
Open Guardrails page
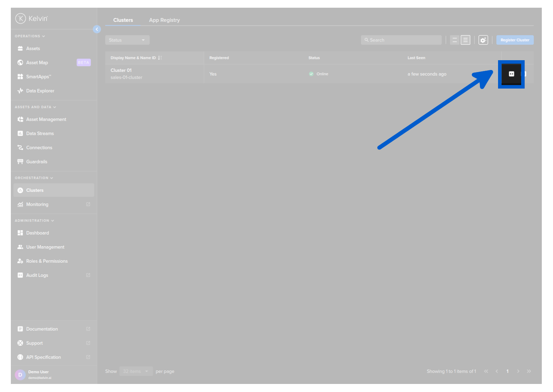pyautogui.click(x=36, y=162)
